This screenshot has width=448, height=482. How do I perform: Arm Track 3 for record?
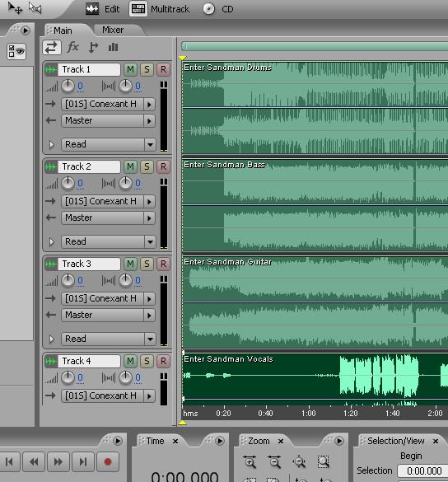coord(163,264)
